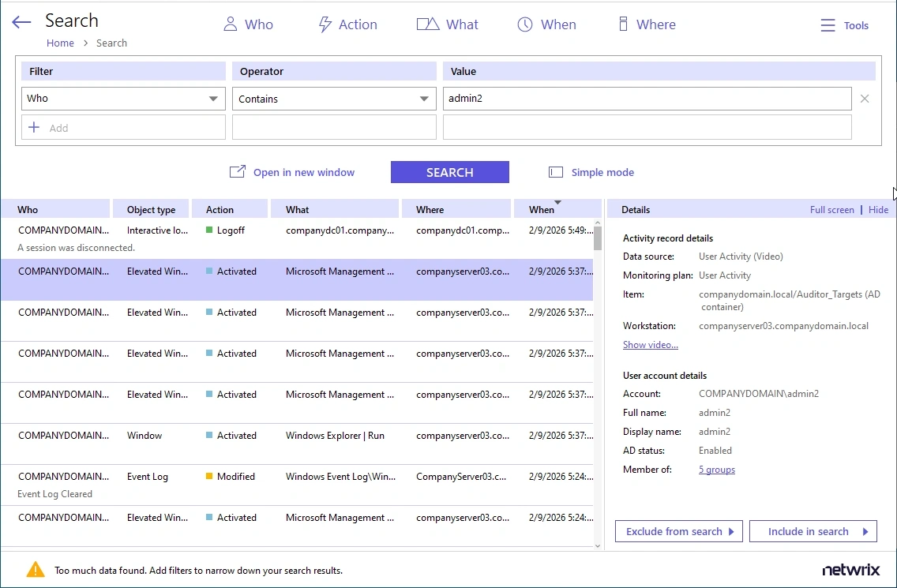
Task: Click the back arrow icon
Action: tap(21, 23)
